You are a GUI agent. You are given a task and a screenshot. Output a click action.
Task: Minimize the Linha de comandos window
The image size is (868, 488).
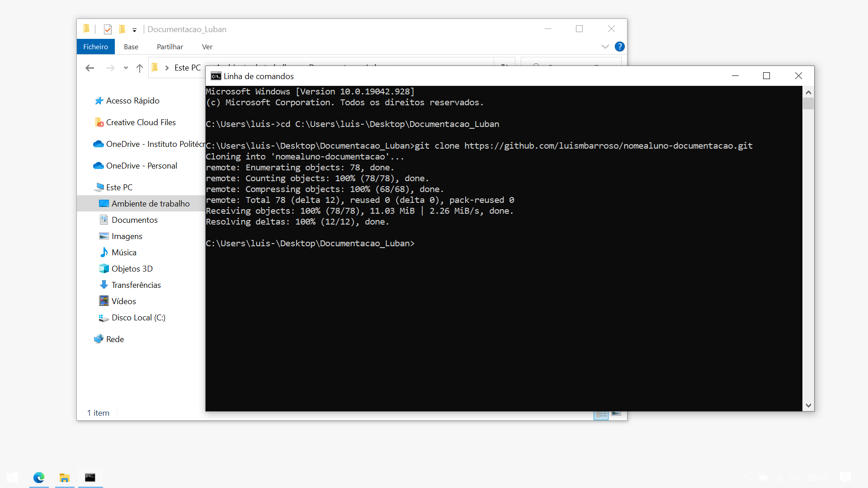click(x=736, y=76)
